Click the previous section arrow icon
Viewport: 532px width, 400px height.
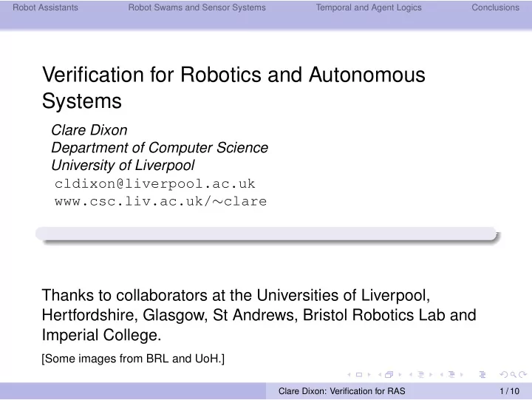pos(442,375)
